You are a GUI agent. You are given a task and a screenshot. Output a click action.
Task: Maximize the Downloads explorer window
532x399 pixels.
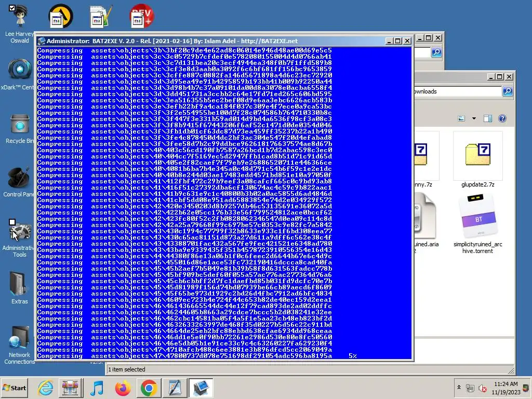click(499, 77)
